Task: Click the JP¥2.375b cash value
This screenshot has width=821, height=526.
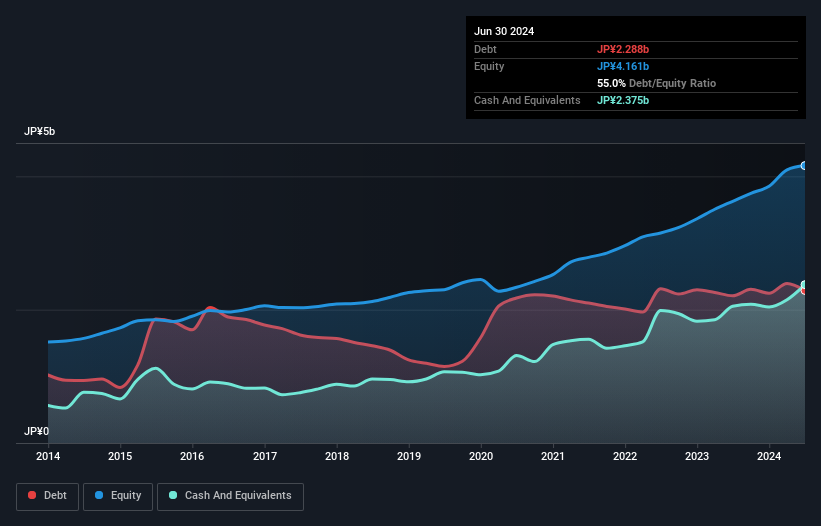Action: pos(623,100)
